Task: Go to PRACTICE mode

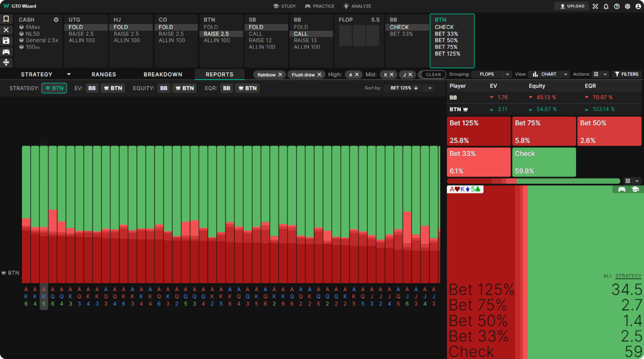Action: [x=319, y=6]
